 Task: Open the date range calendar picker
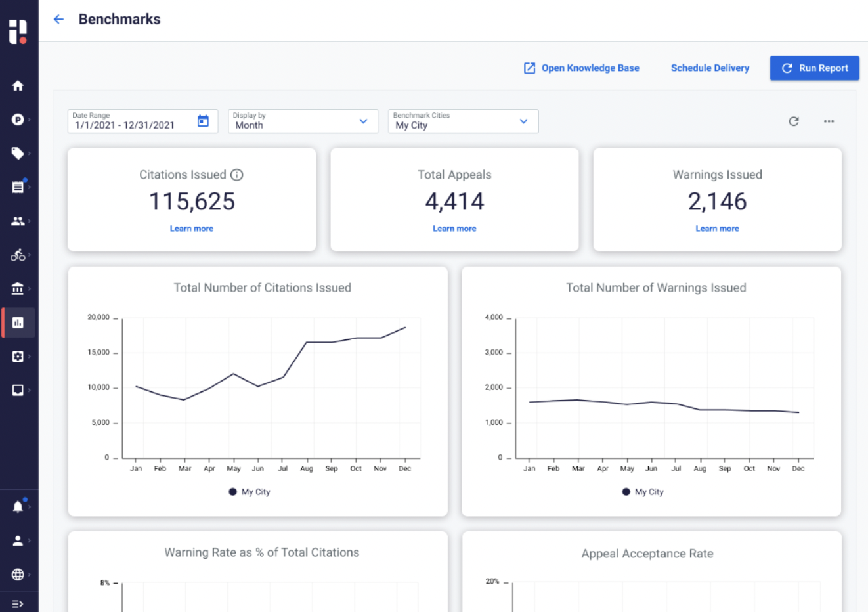(x=203, y=121)
